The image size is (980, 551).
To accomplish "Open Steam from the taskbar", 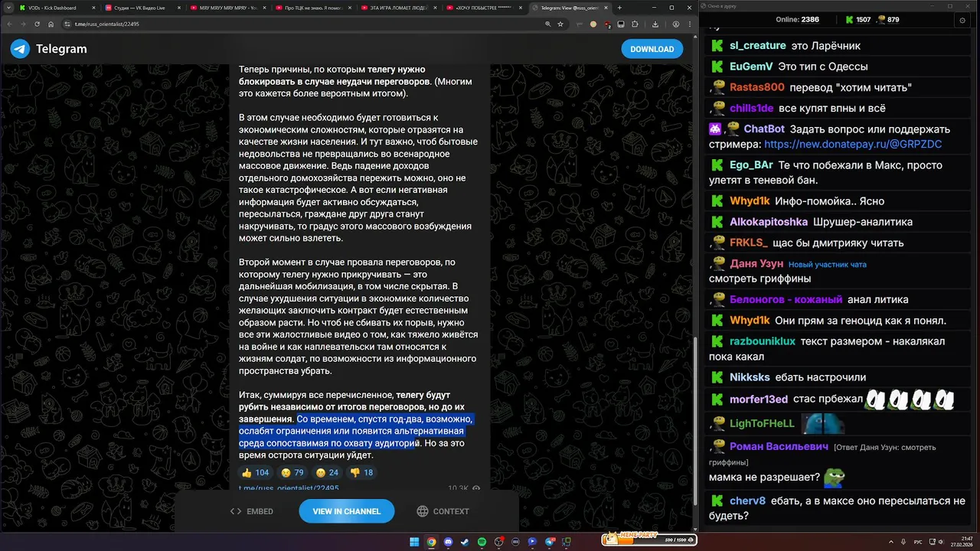I will pos(465,542).
